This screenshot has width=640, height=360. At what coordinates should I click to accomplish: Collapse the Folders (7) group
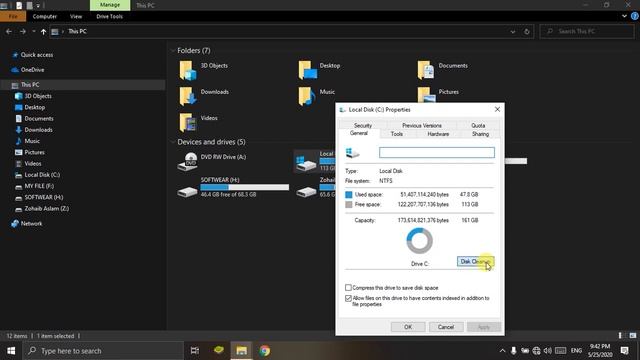point(173,51)
